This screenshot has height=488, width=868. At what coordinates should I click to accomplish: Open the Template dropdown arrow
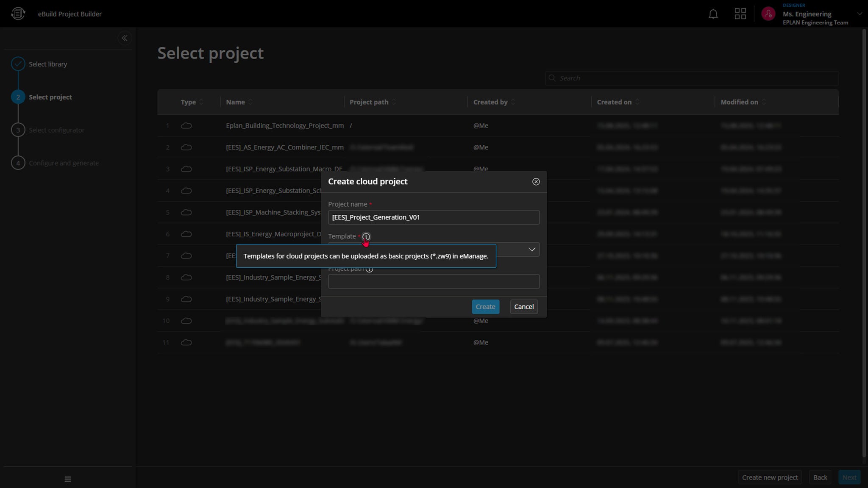pyautogui.click(x=531, y=250)
